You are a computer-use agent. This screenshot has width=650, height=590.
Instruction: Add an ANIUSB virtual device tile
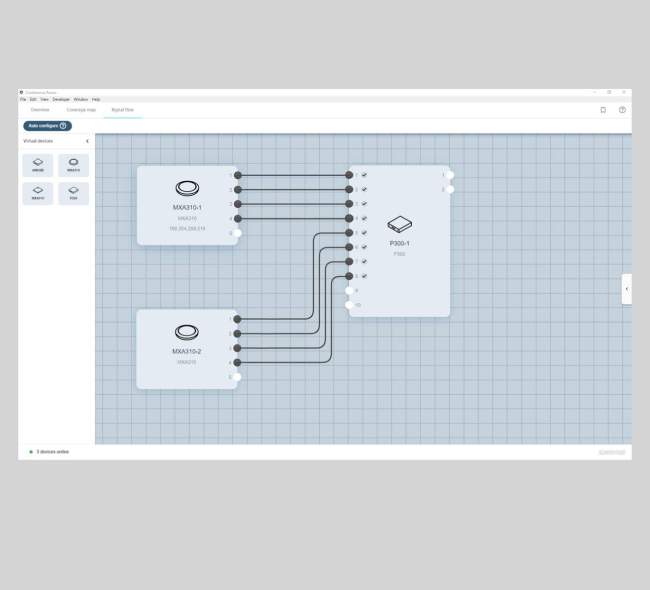pos(38,165)
